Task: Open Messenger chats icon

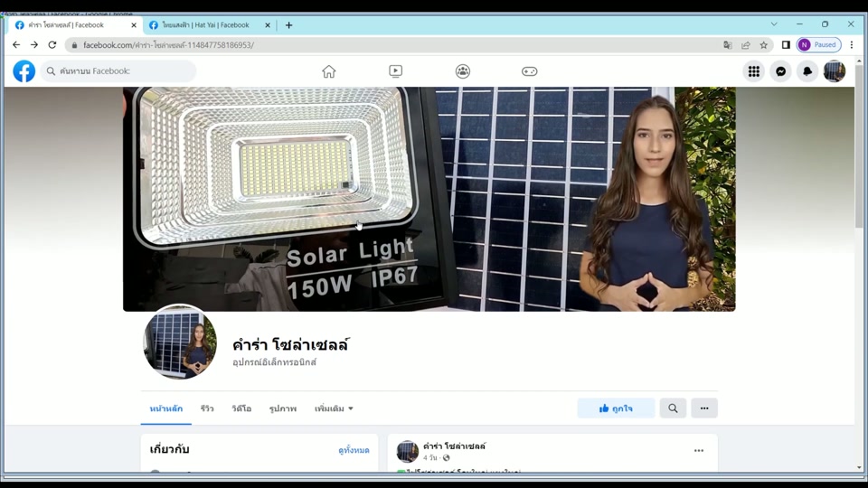Action: (x=780, y=71)
